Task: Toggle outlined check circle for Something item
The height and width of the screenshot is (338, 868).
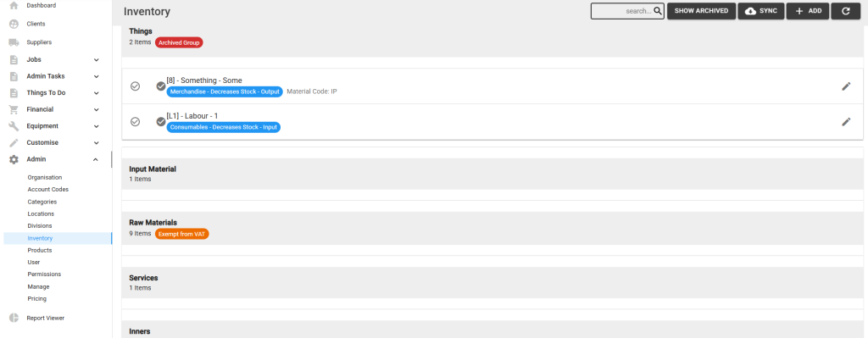Action: click(x=135, y=86)
